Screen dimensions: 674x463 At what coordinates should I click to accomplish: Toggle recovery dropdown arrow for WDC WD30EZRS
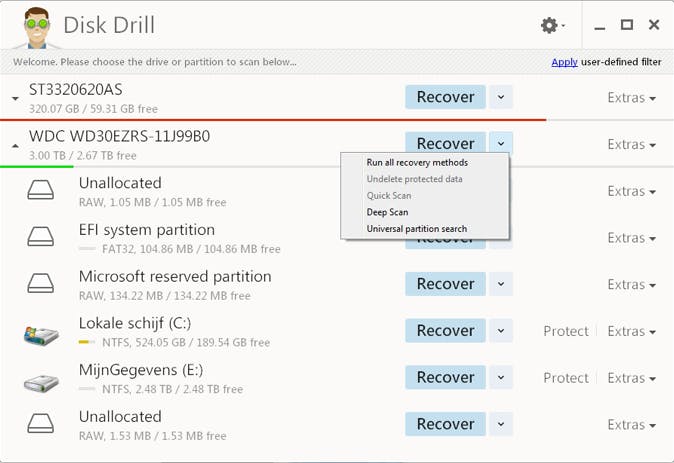click(x=501, y=143)
